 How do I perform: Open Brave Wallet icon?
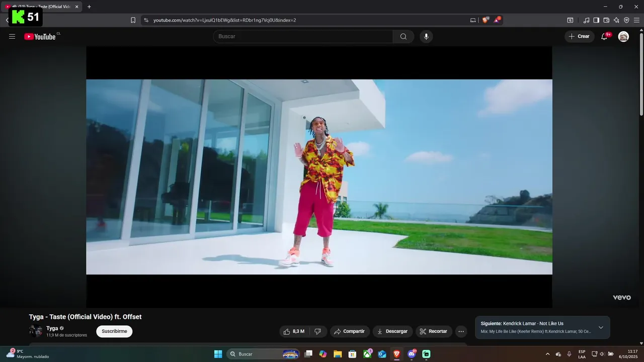click(x=606, y=20)
